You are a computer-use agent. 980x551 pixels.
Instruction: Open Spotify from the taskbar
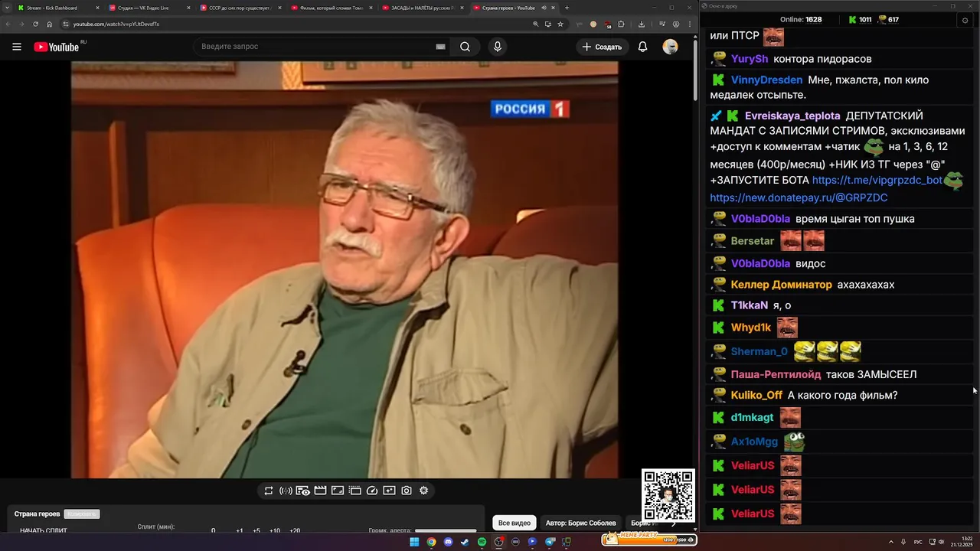point(482,542)
